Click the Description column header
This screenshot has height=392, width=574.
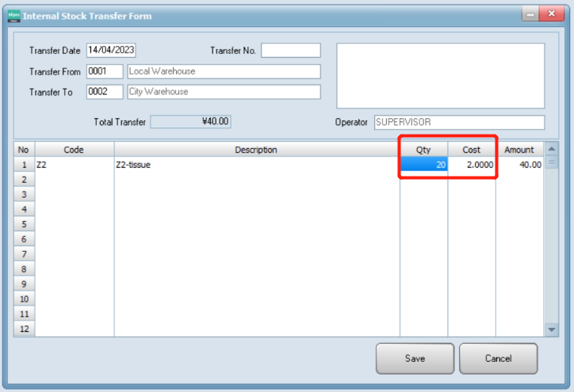tap(256, 150)
